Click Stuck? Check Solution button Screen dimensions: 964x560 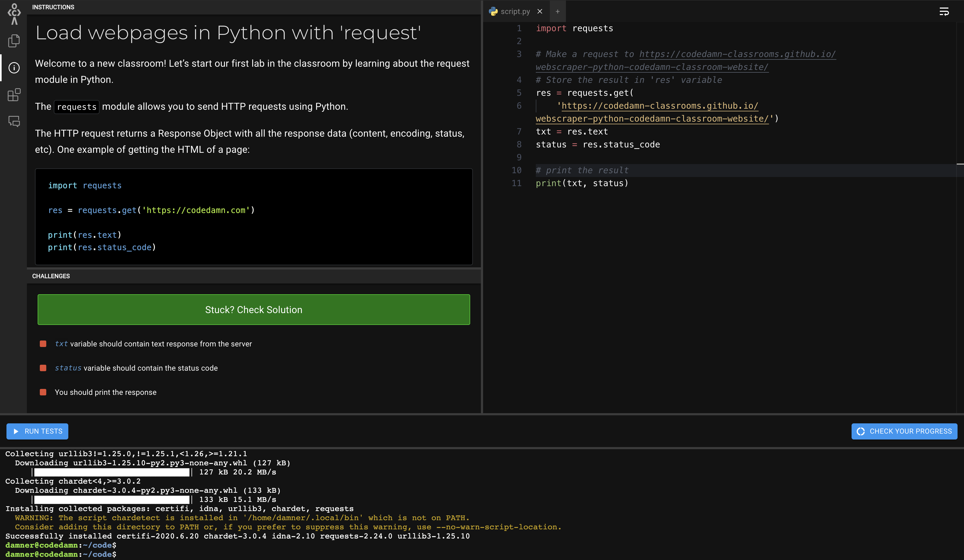(254, 310)
